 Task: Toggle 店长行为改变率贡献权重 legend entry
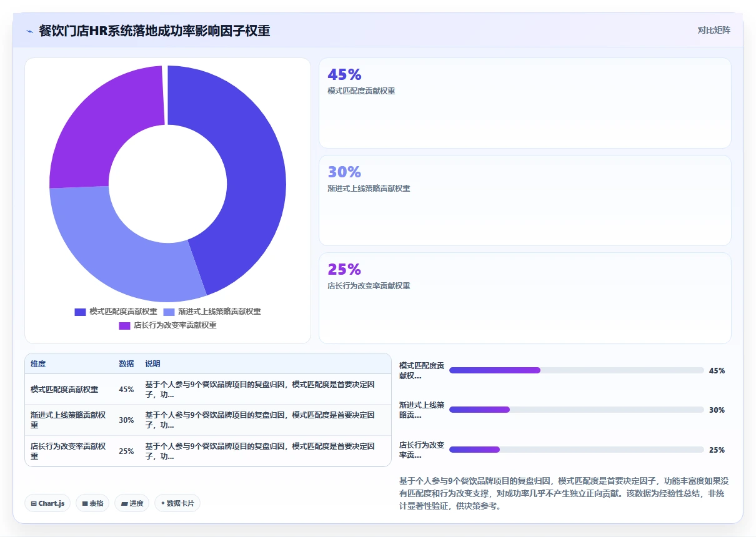point(168,325)
